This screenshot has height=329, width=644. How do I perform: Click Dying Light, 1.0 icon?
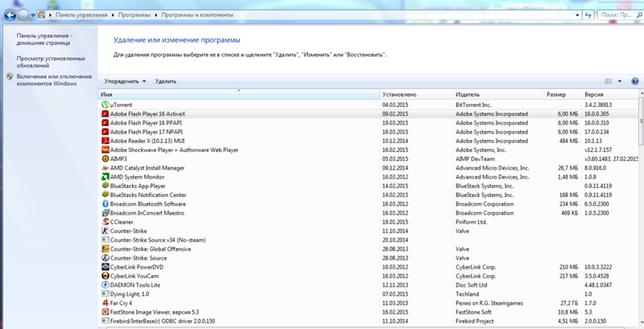[x=105, y=294]
